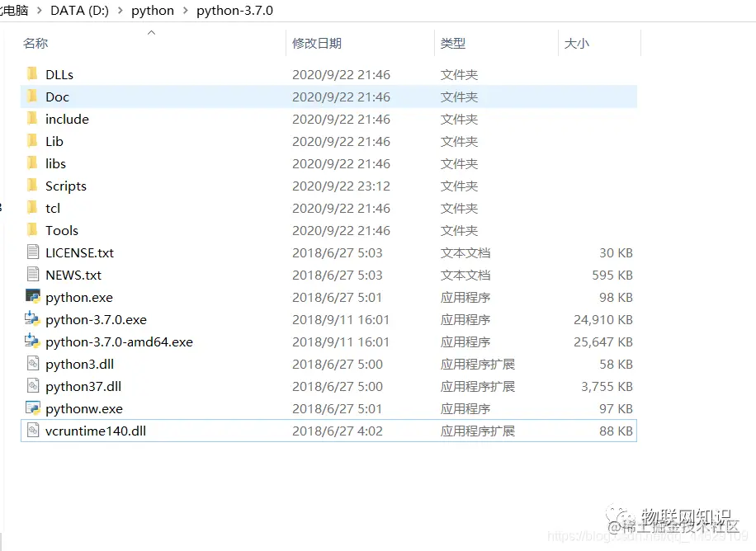
Task: Click the 24,910 KB size value
Action: click(x=602, y=319)
